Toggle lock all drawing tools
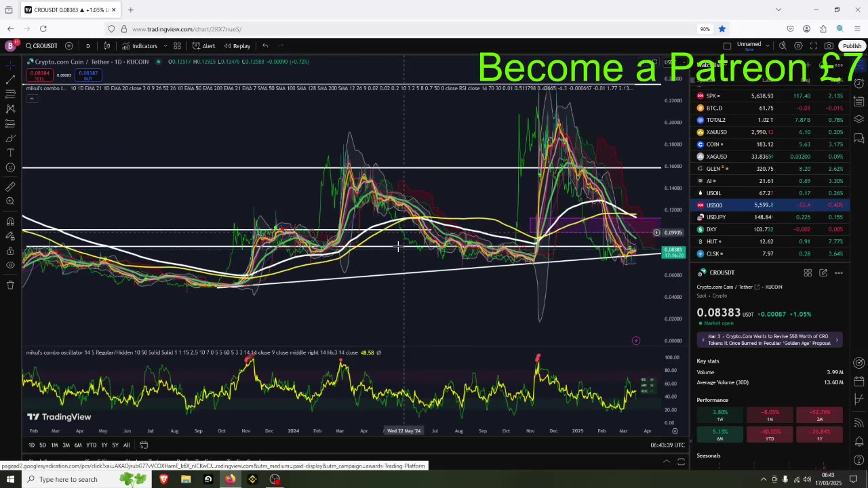Image resolution: width=868 pixels, height=488 pixels. coord(10,250)
